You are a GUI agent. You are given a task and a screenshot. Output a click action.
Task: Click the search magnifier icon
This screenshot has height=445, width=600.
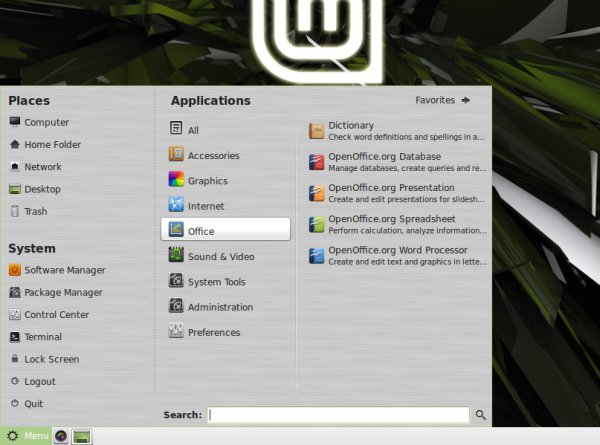point(481,415)
